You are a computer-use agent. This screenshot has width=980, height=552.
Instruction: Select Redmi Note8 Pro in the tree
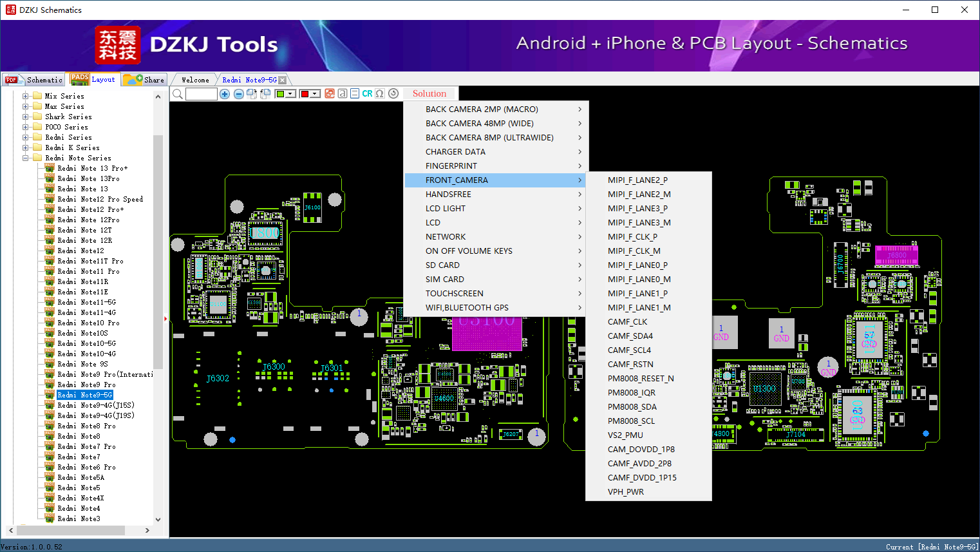(86, 426)
